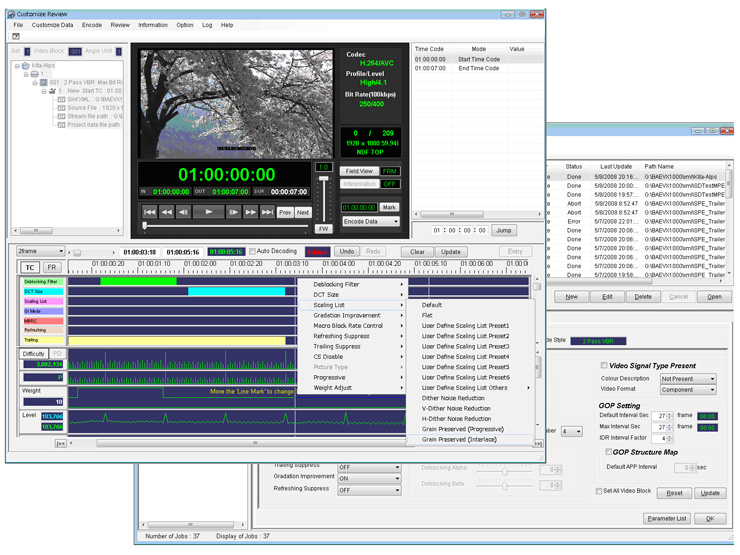740x555 pixels.
Task: Click the Jump button
Action: (x=504, y=230)
